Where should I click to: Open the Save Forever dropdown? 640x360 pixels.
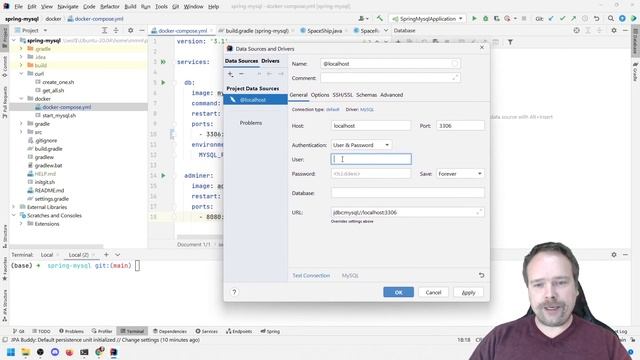460,174
